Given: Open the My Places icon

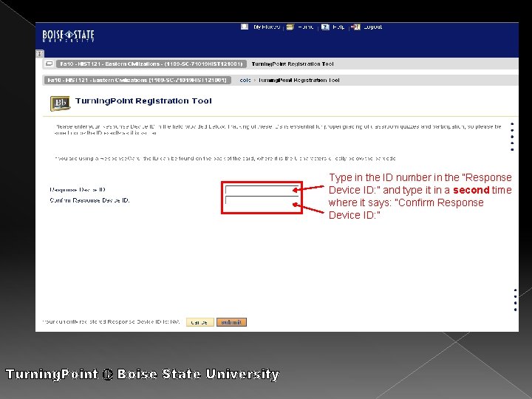Looking at the screenshot, I should (245, 27).
